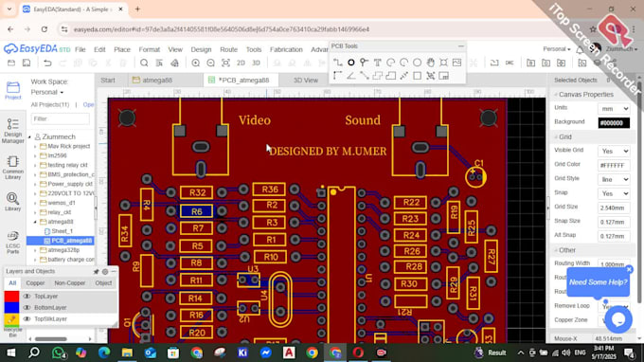
Task: Open File Explorer from Windows taskbar
Action: [127, 353]
